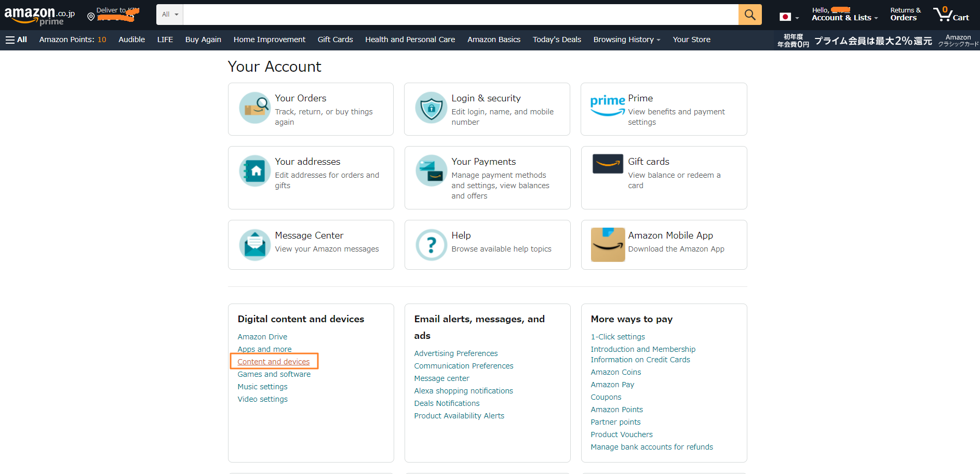
Task: Open Music settings link
Action: point(262,387)
